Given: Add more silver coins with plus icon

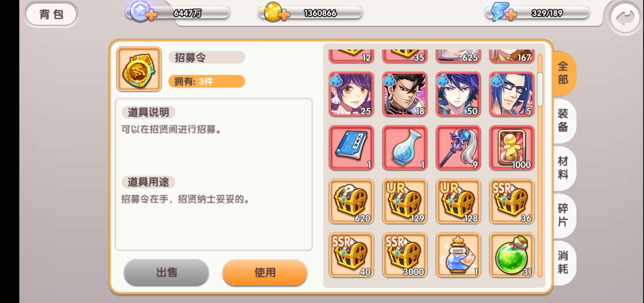Looking at the screenshot, I should coord(152,15).
